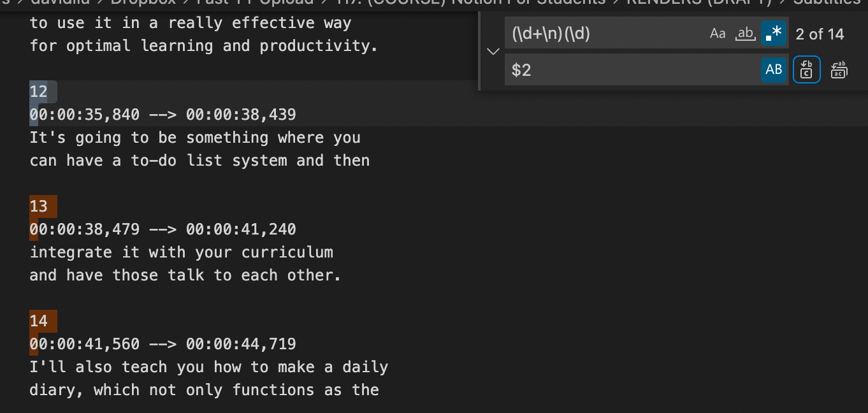Turn off Preserve Case in the replace field
Viewport: 868px width, 413px height.
tap(774, 70)
